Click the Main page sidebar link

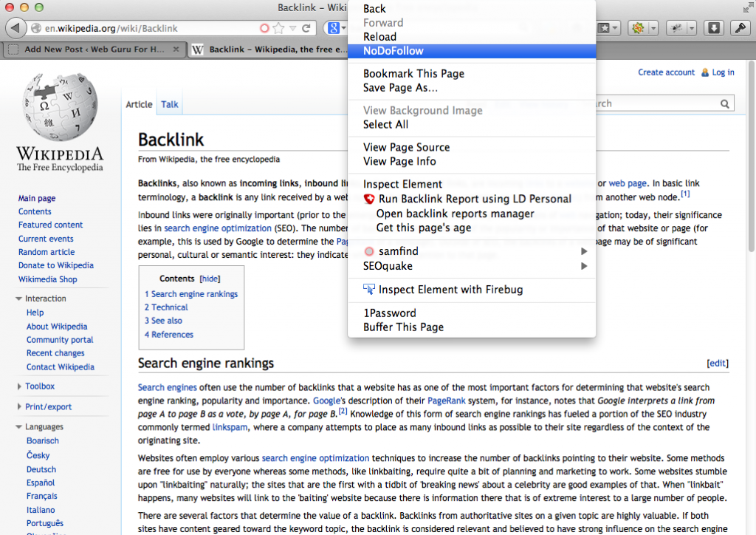37,198
